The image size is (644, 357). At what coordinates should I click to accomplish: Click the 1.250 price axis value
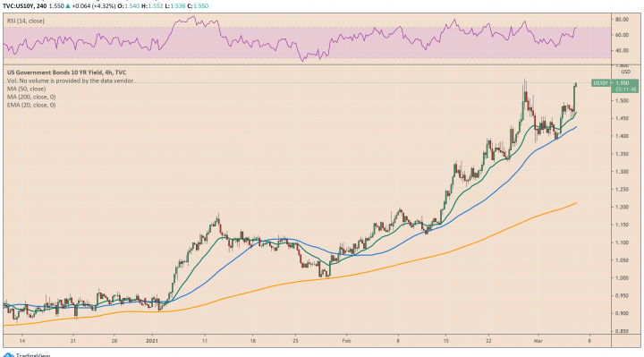[622, 190]
